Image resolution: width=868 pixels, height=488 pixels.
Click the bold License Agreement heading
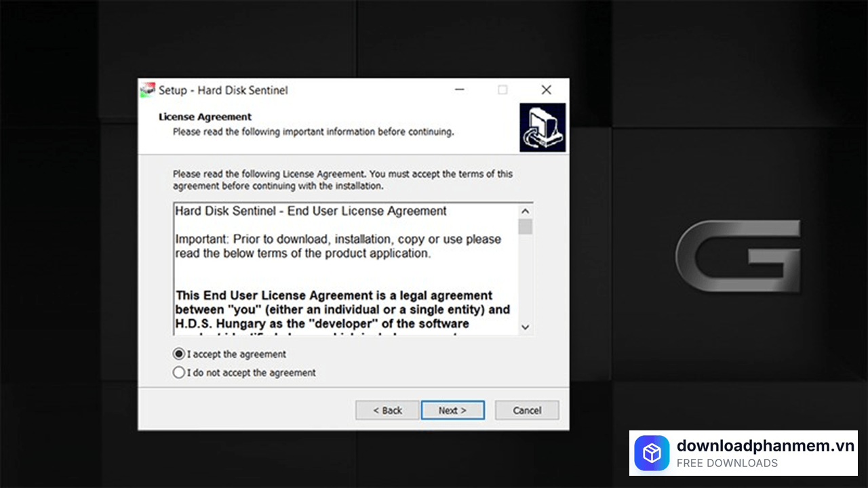tap(205, 117)
